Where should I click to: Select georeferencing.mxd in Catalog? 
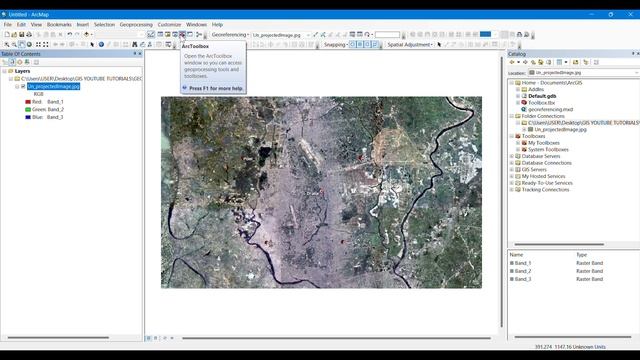click(550, 109)
